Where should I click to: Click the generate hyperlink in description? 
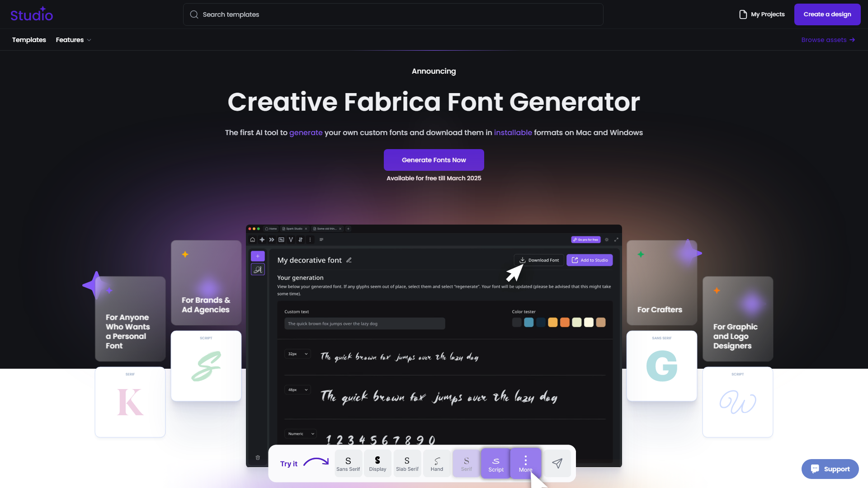coord(305,132)
